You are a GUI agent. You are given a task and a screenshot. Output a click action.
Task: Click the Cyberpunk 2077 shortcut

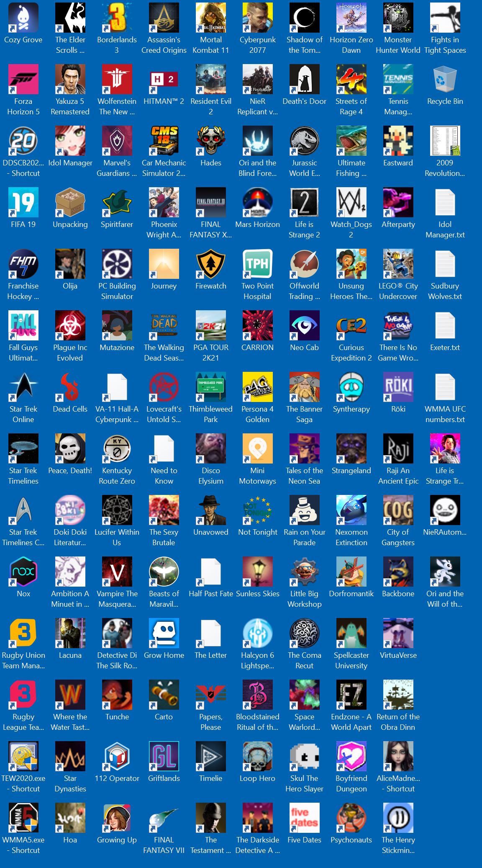[x=258, y=18]
